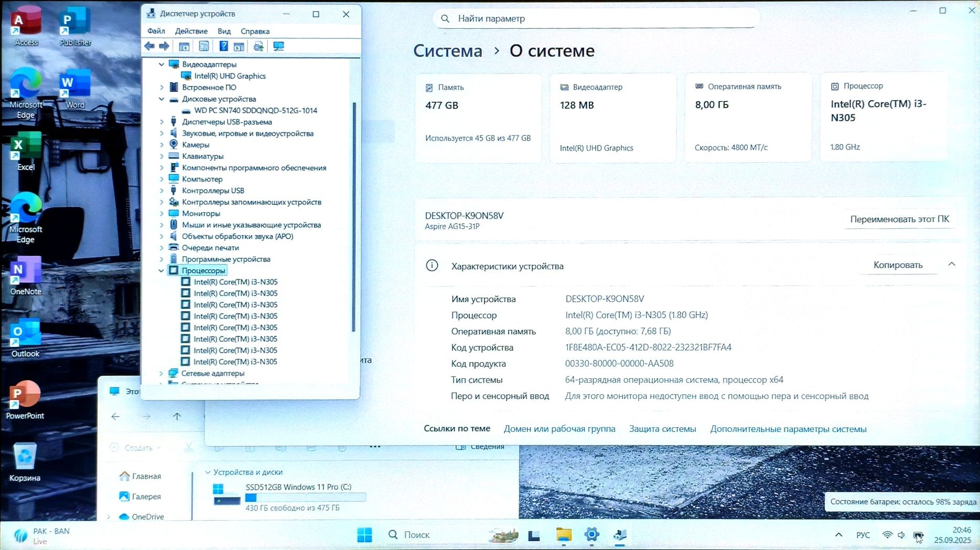980x550 pixels.
Task: Select SSD512GB Windows 11 Pro (C:) drive
Action: pyautogui.click(x=289, y=496)
